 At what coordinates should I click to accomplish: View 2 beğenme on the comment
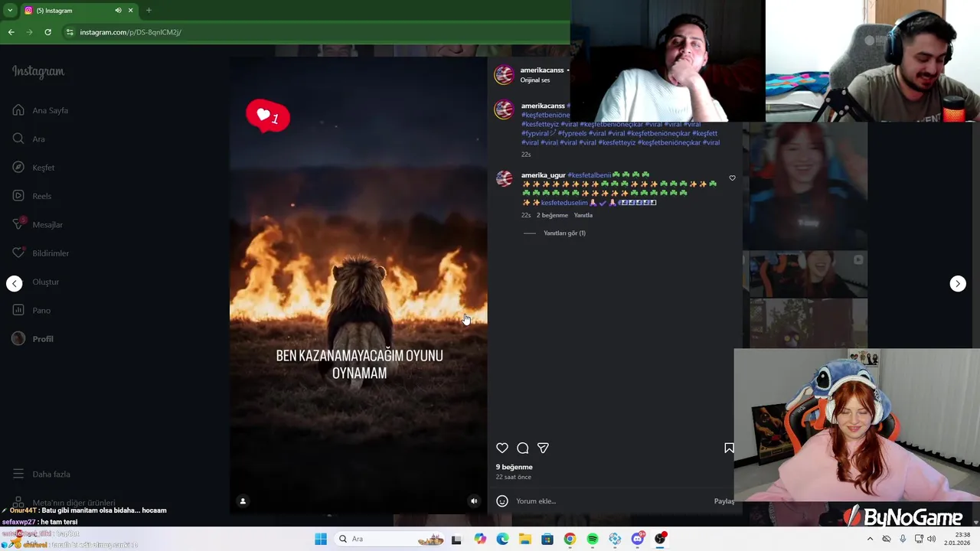coord(552,215)
